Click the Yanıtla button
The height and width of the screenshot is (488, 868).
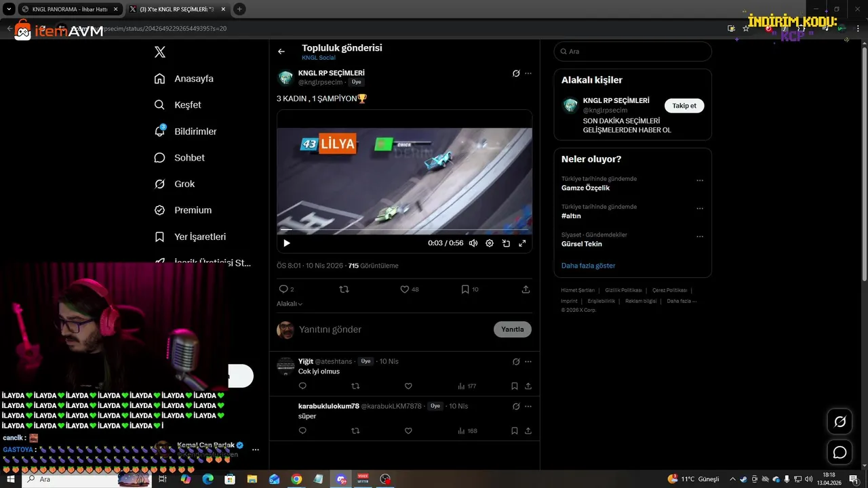pyautogui.click(x=513, y=329)
